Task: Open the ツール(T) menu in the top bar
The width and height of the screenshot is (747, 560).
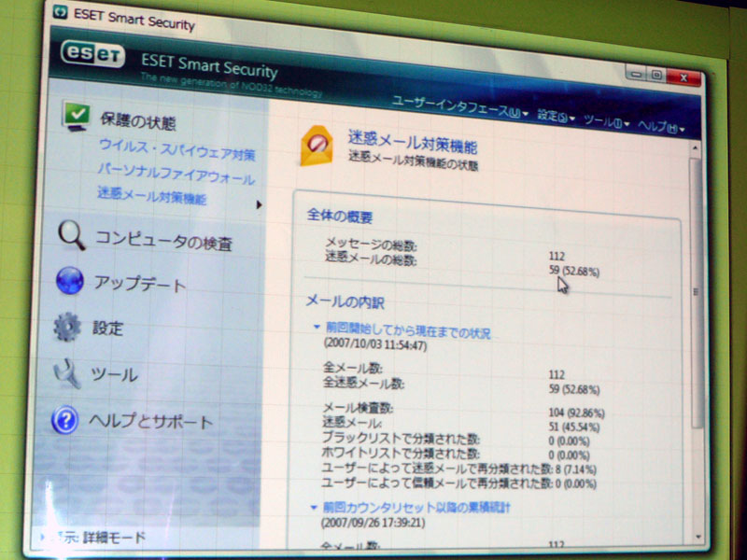Action: click(605, 122)
